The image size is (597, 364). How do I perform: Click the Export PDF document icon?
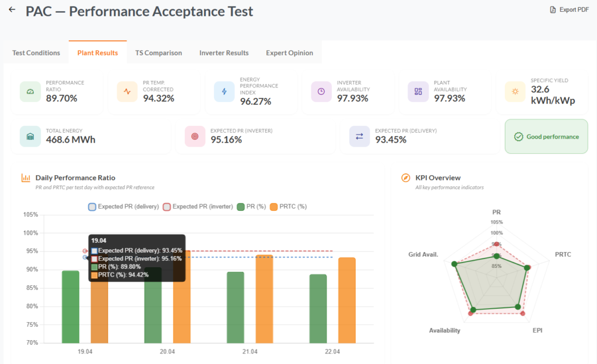click(553, 10)
